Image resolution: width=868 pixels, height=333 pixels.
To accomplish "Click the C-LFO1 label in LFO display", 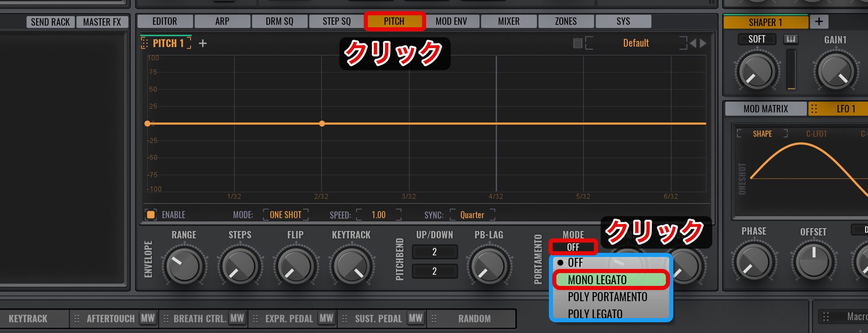I will (816, 134).
